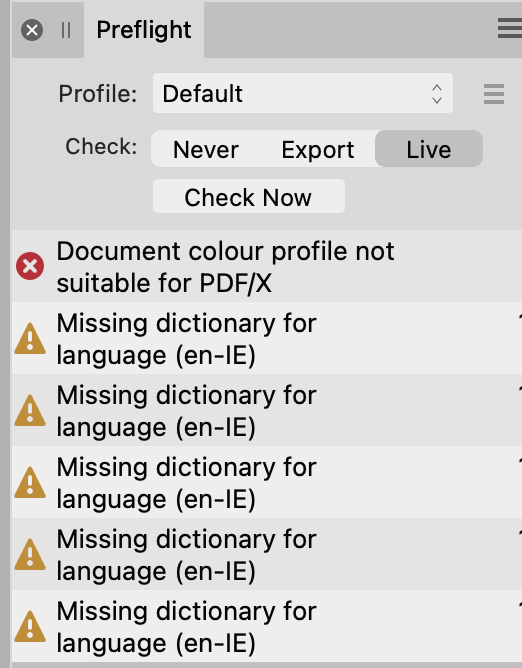Click the first yellow warning triangle icon

[30, 339]
